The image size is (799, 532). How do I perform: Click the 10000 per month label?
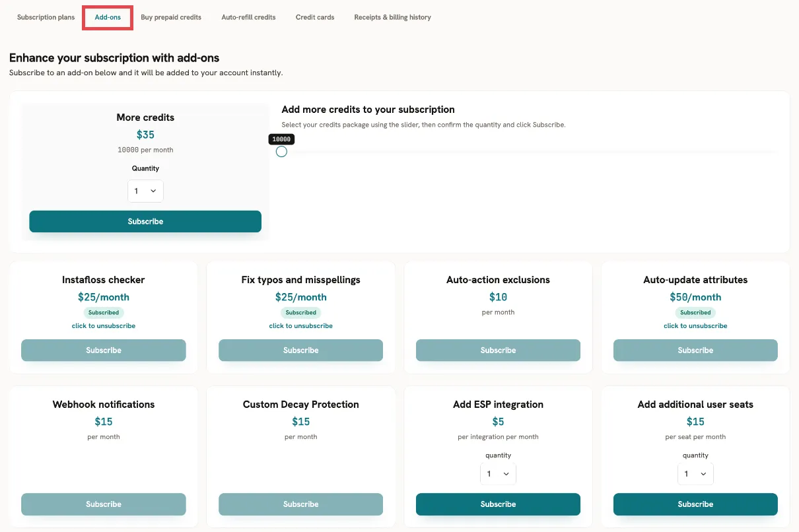coord(145,150)
